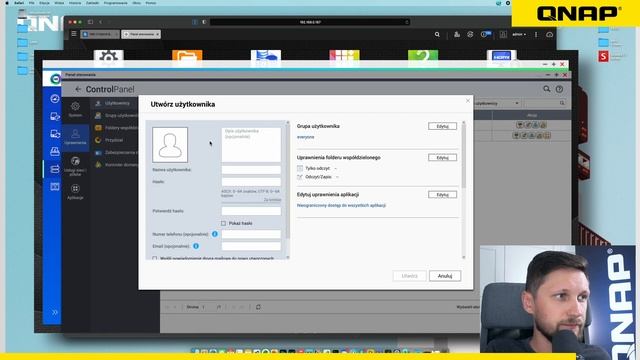Click the Potwierdź hasło field
This screenshot has width=640, height=360.
click(251, 211)
